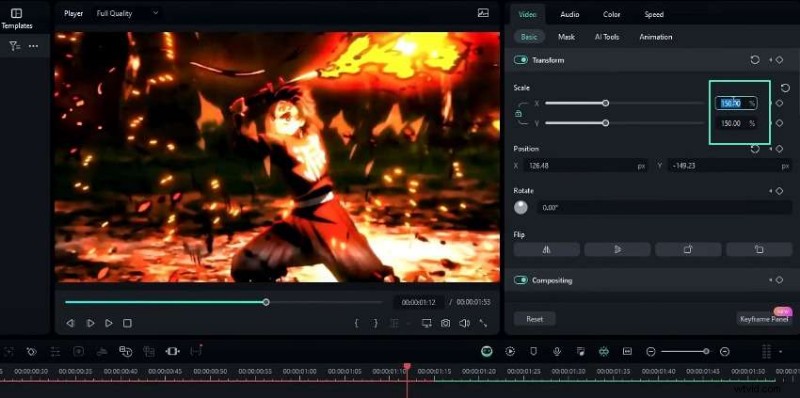Rotate the clip 90 degrees clockwise
Screen dimensions: 800x398
688,250
